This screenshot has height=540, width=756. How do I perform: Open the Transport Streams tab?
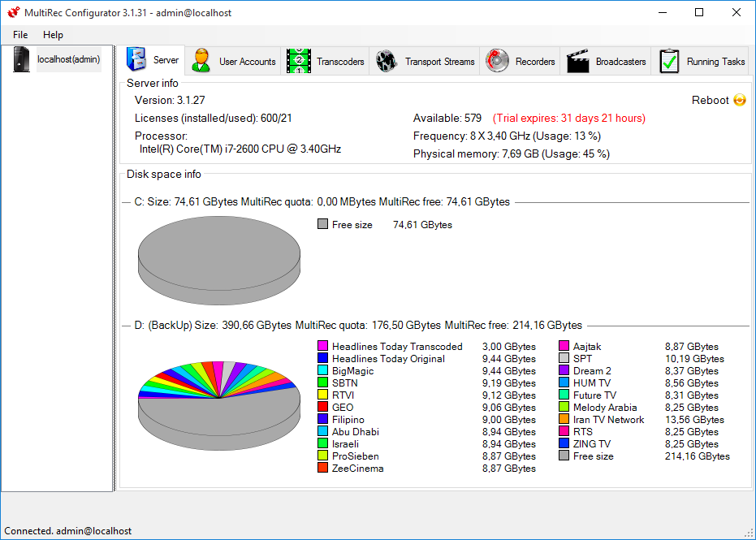(x=425, y=61)
